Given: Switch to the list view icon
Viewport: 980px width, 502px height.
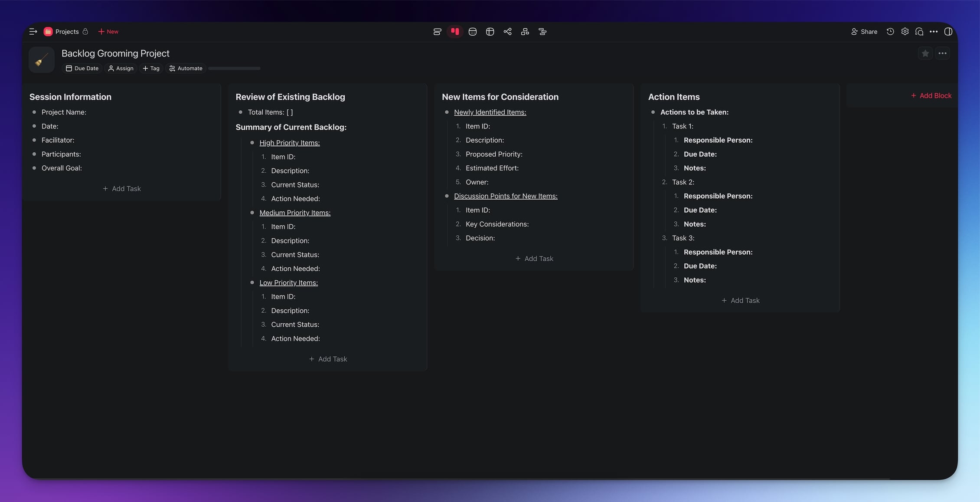Looking at the screenshot, I should (x=437, y=32).
